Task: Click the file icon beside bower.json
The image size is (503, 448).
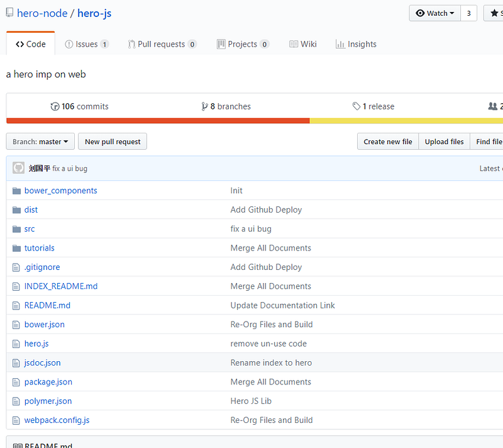Action: click(16, 325)
